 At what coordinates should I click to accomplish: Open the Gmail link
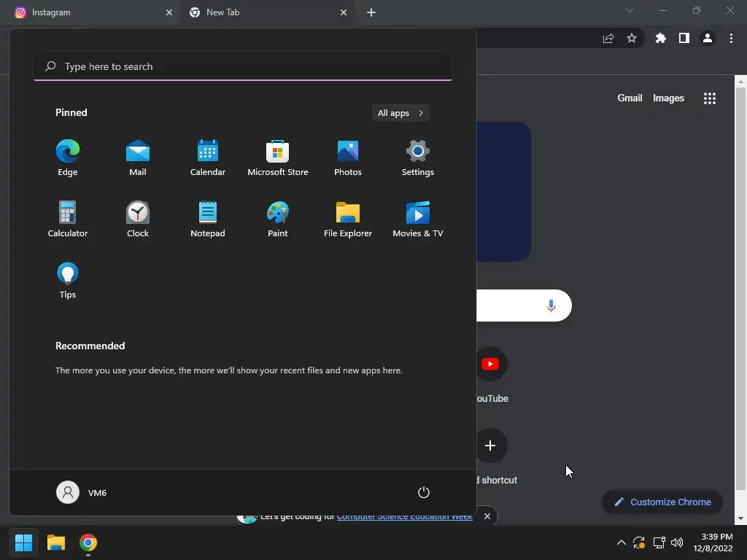coord(630,98)
